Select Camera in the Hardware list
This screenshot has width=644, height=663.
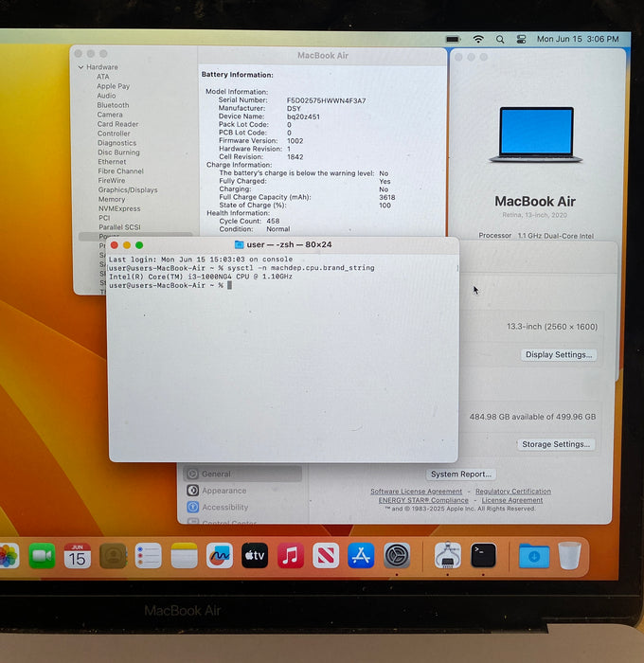tap(110, 115)
